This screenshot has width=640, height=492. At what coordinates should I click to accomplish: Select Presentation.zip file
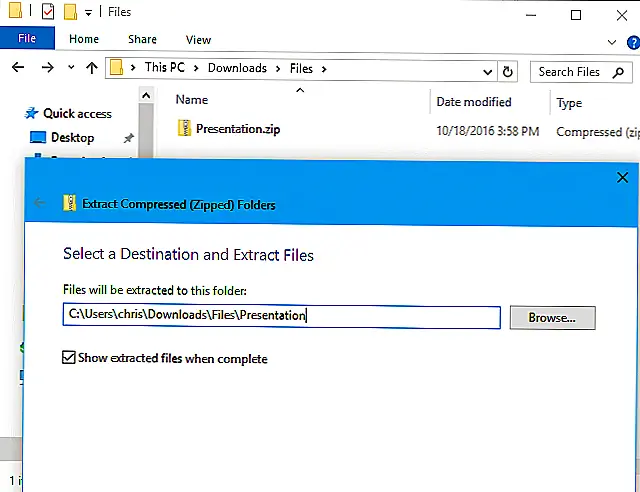238,129
